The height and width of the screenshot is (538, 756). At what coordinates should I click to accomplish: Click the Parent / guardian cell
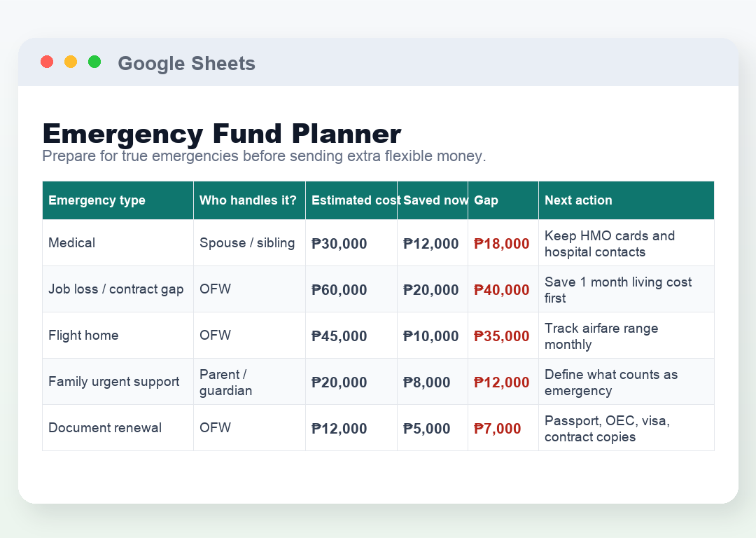point(249,382)
